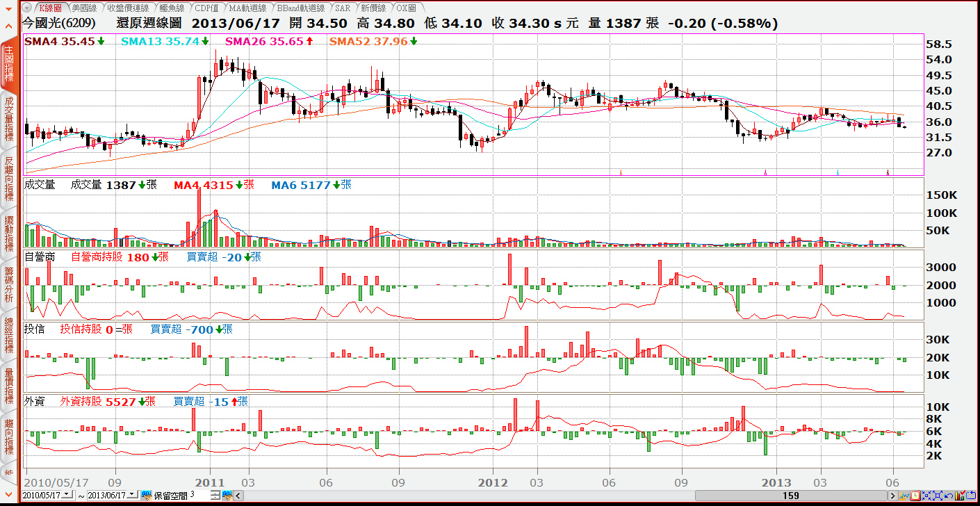The image size is (980, 506).
Task: Open the 收盤價連線 tab
Action: point(127,8)
